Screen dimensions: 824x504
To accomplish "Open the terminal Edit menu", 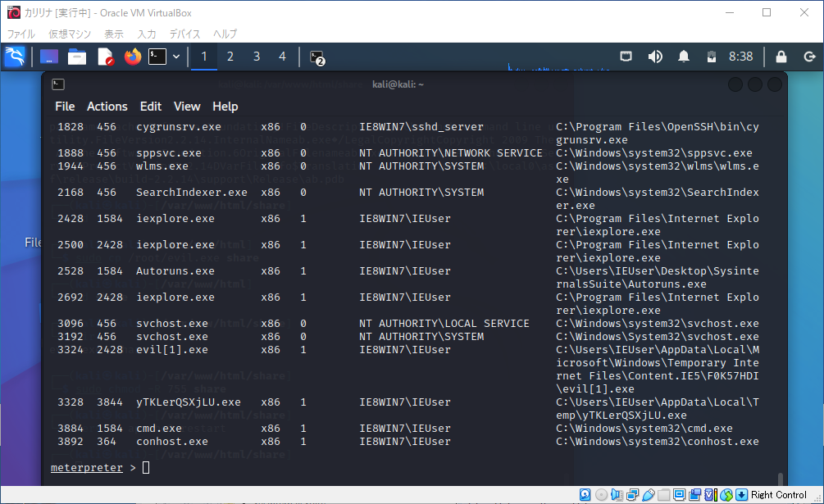I will pyautogui.click(x=150, y=107).
